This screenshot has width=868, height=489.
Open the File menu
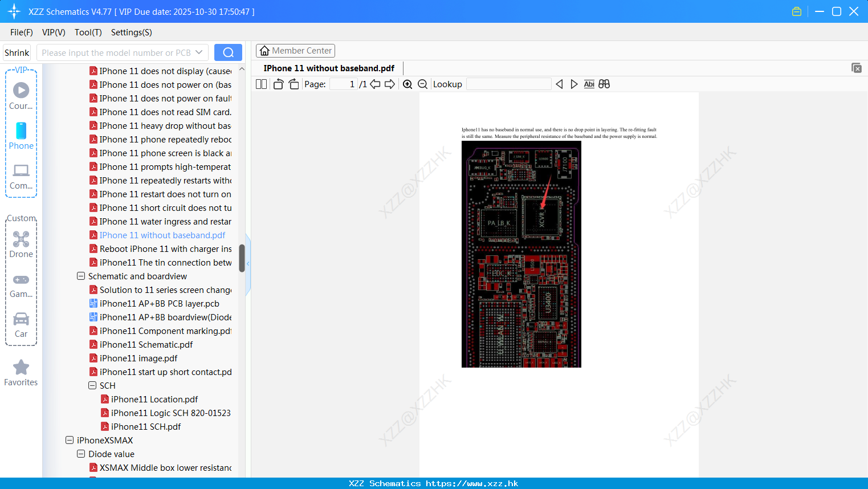coord(22,32)
